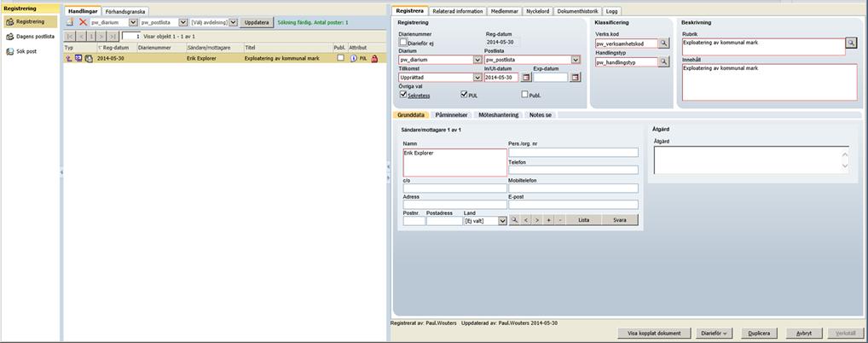The height and width of the screenshot is (343, 868).
Task: Uncheck the PUL checkbox
Action: pyautogui.click(x=464, y=95)
